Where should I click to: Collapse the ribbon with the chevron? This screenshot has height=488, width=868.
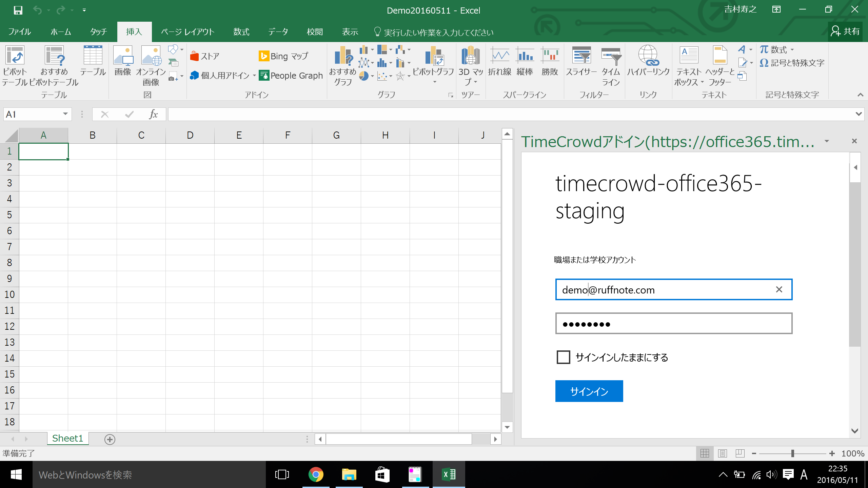click(x=860, y=95)
